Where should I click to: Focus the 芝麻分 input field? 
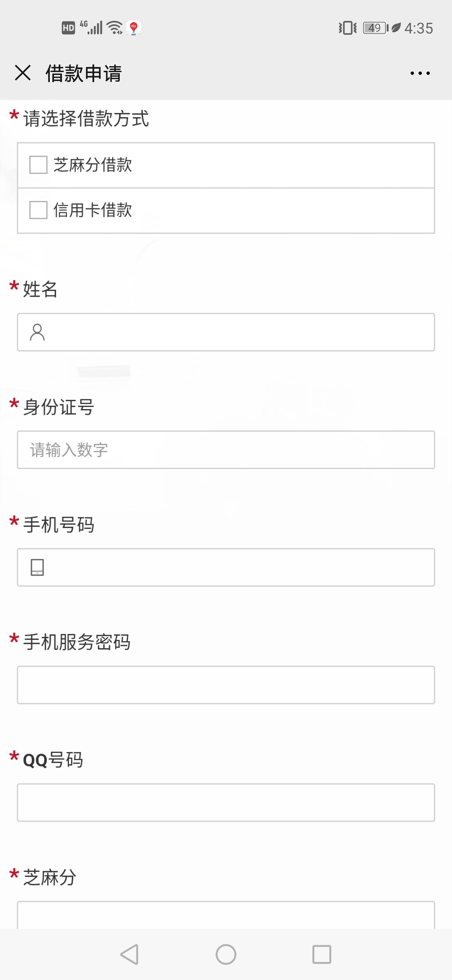226,915
